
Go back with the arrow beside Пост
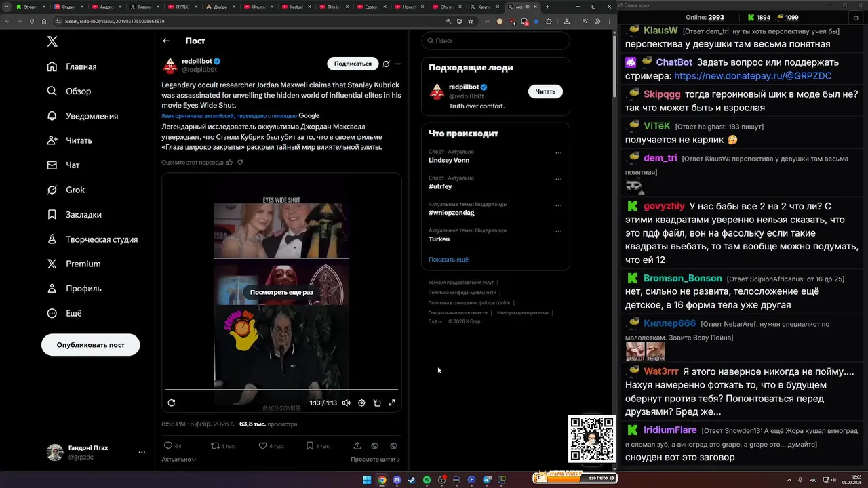click(166, 41)
